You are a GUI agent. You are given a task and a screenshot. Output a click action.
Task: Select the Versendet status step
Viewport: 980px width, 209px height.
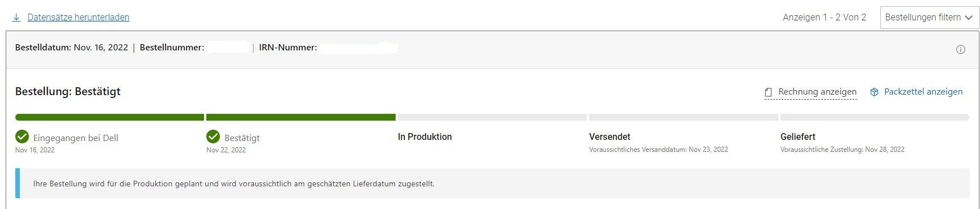pyautogui.click(x=610, y=137)
